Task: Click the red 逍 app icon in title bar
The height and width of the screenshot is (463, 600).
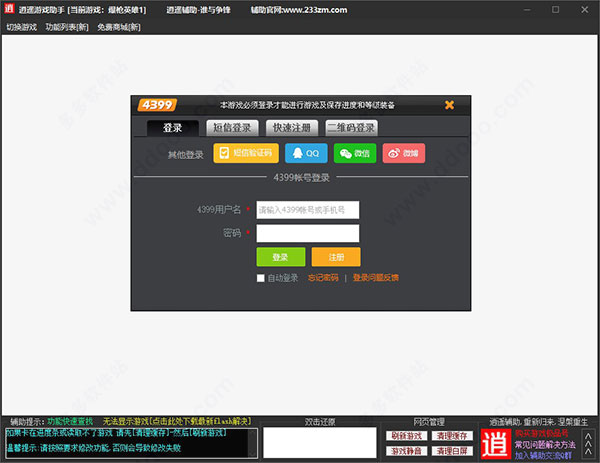Action: [9, 8]
